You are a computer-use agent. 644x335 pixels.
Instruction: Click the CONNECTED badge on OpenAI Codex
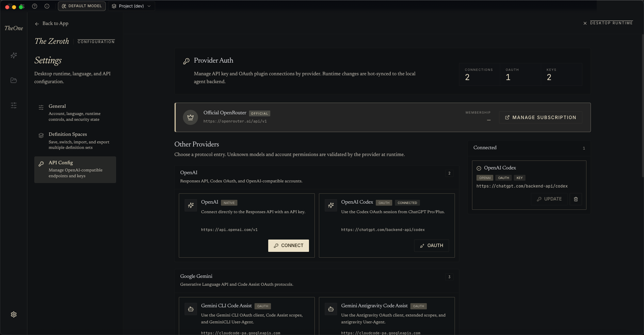click(407, 203)
